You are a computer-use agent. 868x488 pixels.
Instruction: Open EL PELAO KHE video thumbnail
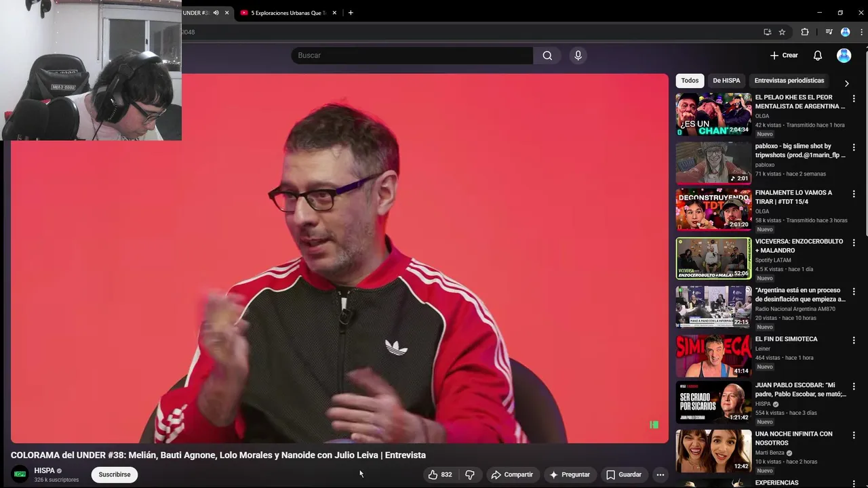tap(713, 115)
